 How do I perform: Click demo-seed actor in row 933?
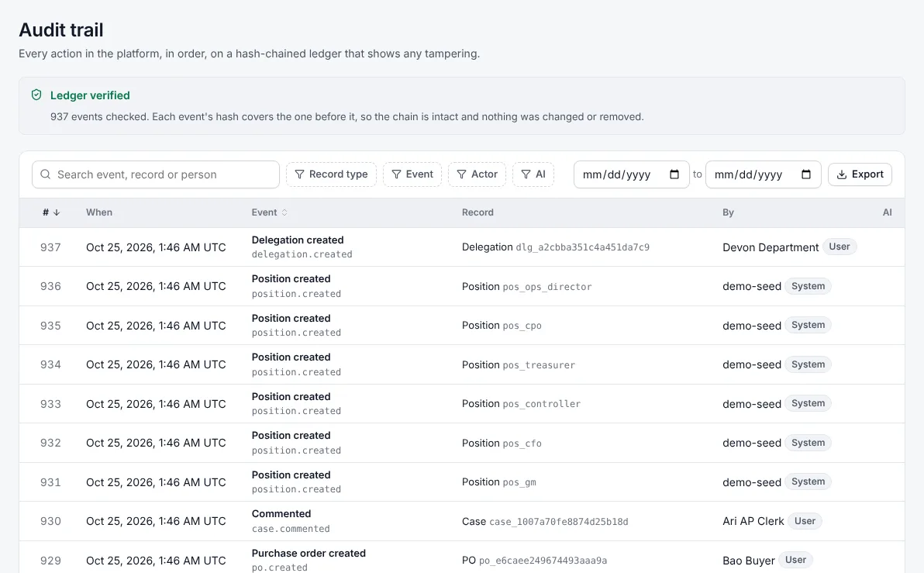tap(752, 404)
